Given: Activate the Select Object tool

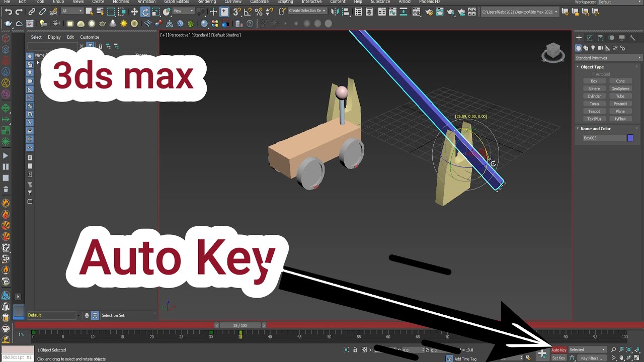Looking at the screenshot, I should 89,12.
